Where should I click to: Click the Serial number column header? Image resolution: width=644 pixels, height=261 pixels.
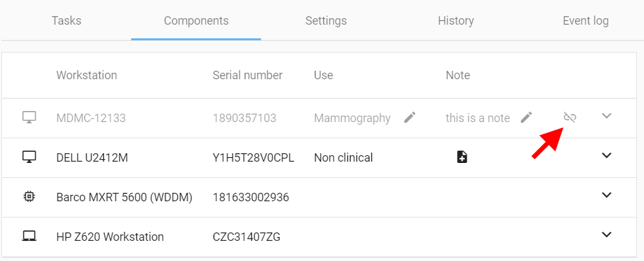point(247,75)
